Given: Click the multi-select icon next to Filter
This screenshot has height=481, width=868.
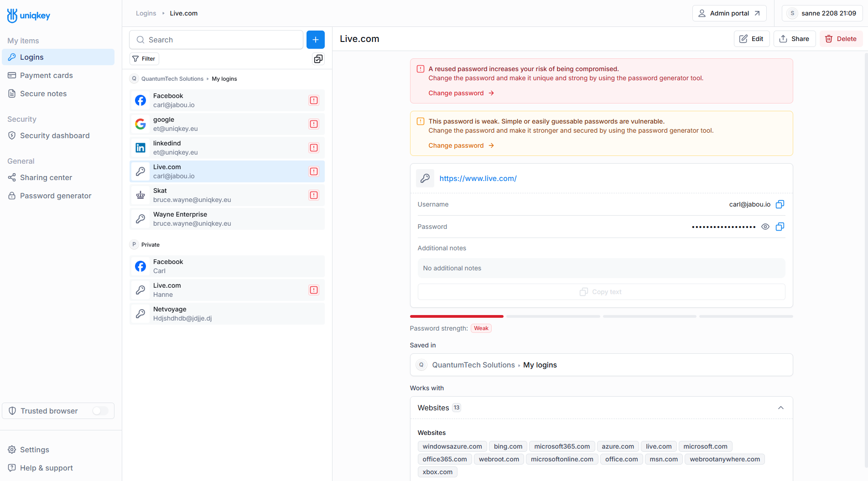Looking at the screenshot, I should click(x=318, y=59).
